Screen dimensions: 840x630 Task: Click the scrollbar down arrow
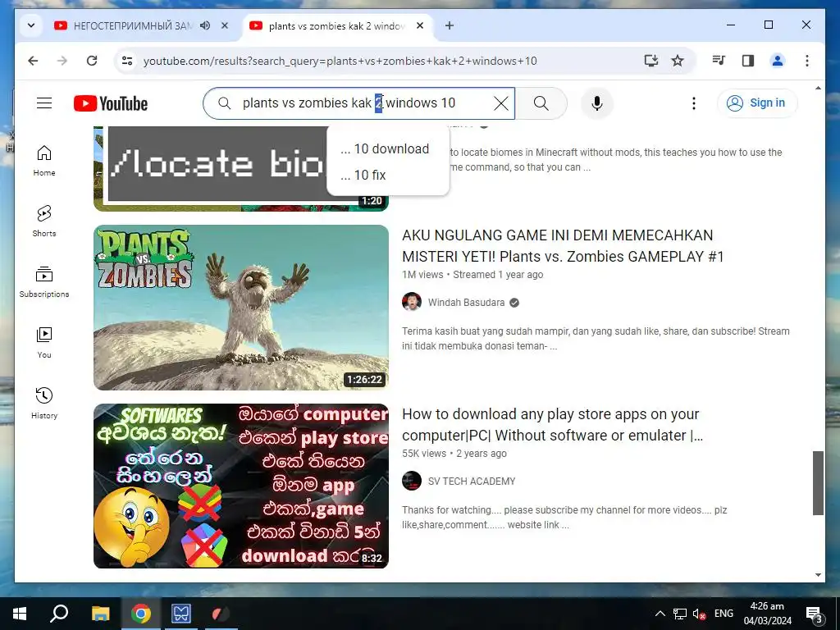(818, 575)
